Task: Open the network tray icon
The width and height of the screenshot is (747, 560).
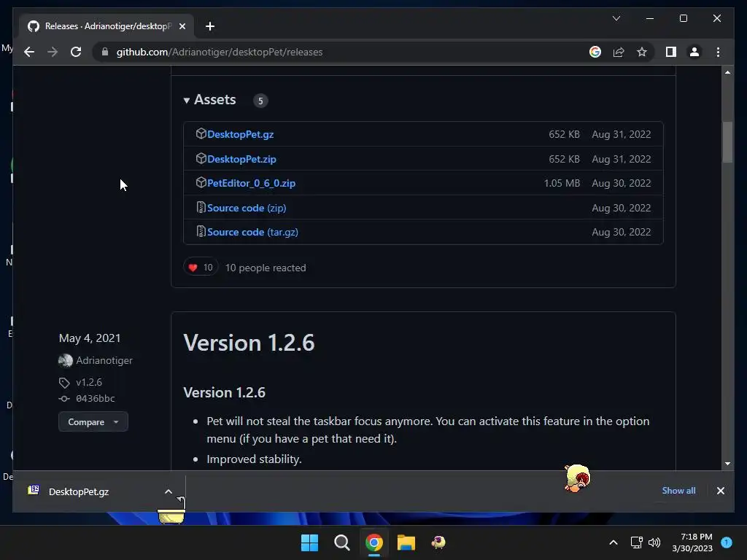Action: click(636, 542)
